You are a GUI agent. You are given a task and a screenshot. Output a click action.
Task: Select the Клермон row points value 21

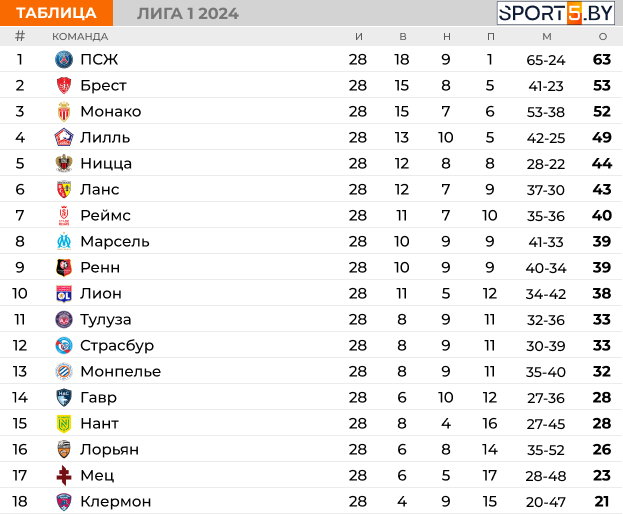tap(602, 501)
